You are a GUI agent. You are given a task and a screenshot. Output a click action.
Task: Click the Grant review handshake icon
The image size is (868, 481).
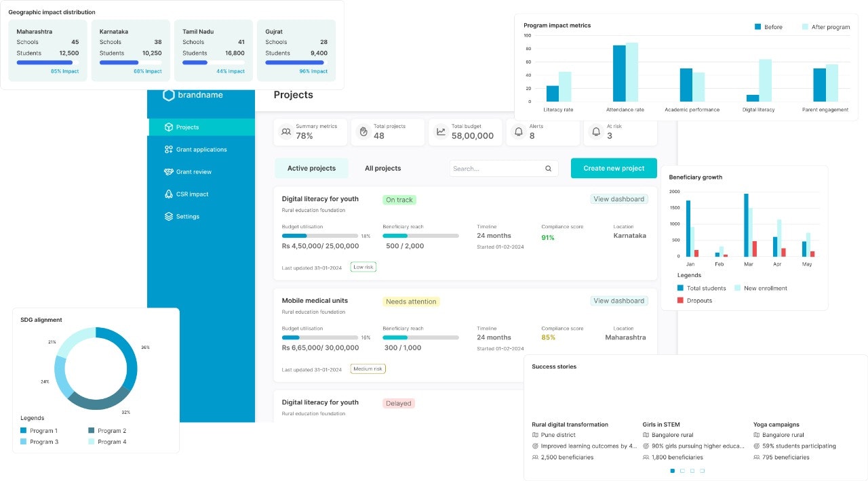click(x=169, y=172)
